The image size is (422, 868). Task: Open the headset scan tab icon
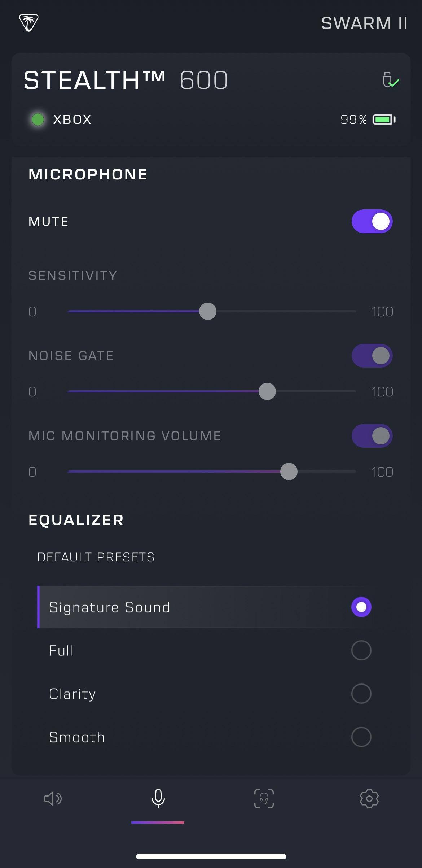(x=264, y=798)
